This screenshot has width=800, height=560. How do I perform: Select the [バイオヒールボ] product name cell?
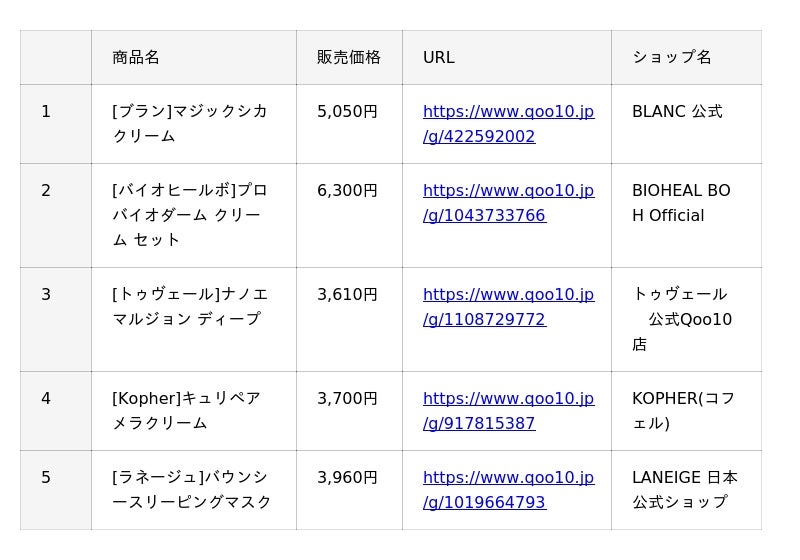coord(190,215)
